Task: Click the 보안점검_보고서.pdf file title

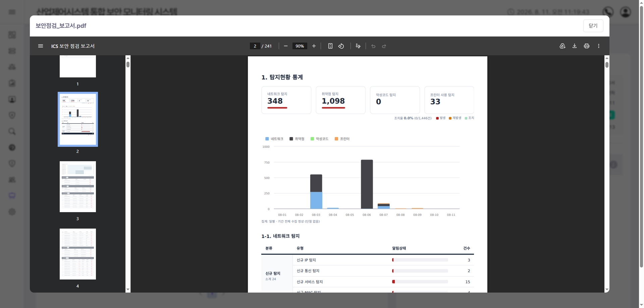Action: pyautogui.click(x=61, y=26)
